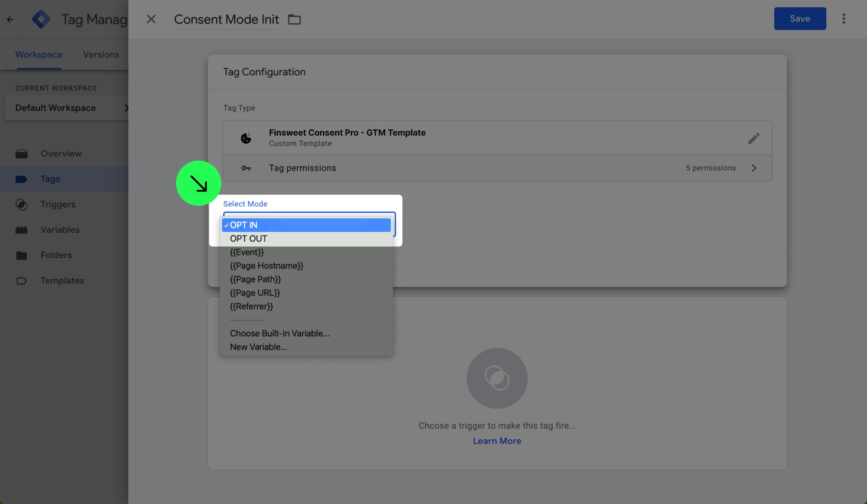Image resolution: width=867 pixels, height=504 pixels.
Task: Select Choose Built-In Variable... option
Action: coord(306,333)
